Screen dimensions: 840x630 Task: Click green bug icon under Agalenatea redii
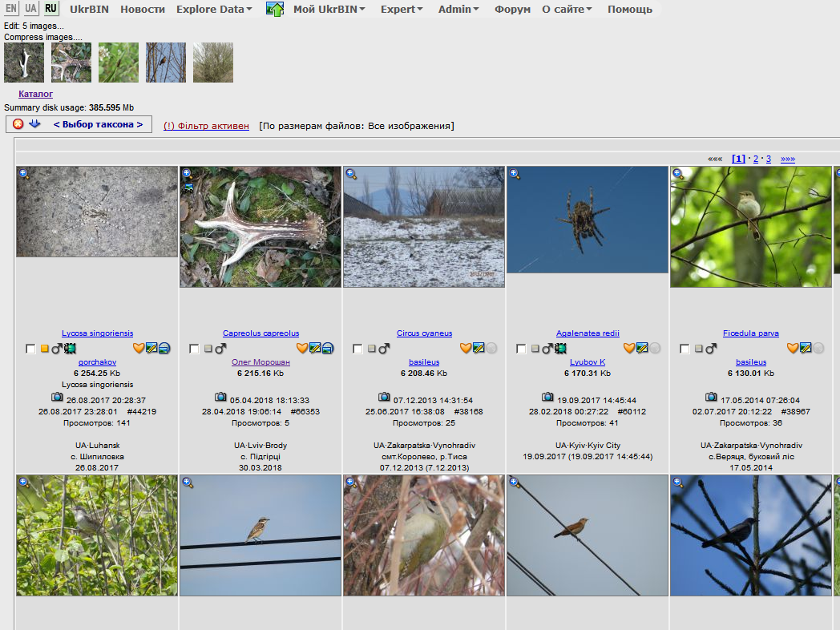(x=559, y=349)
